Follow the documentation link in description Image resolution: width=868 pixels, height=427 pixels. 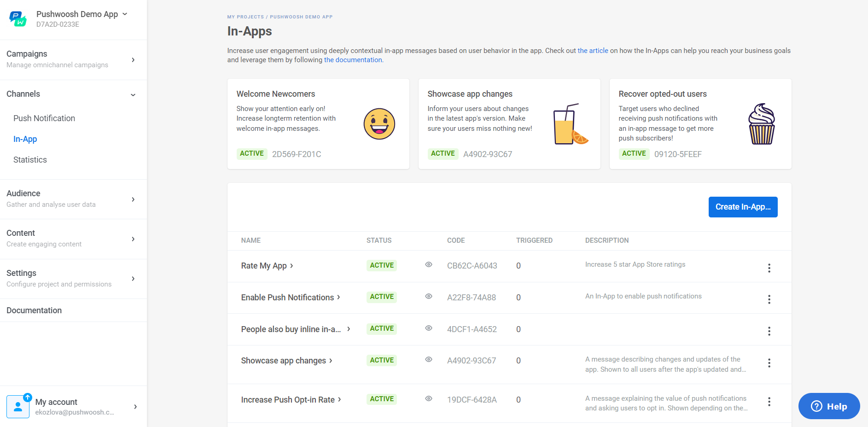[353, 60]
